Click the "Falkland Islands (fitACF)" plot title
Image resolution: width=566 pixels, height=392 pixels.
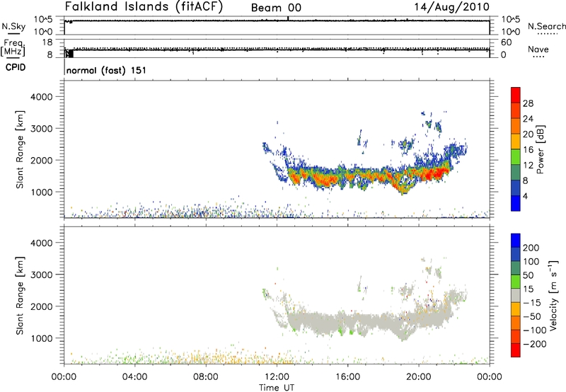coord(144,7)
